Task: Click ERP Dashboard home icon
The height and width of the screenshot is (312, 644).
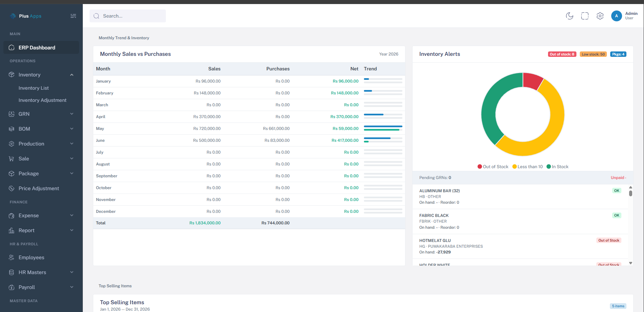Action: pyautogui.click(x=11, y=47)
